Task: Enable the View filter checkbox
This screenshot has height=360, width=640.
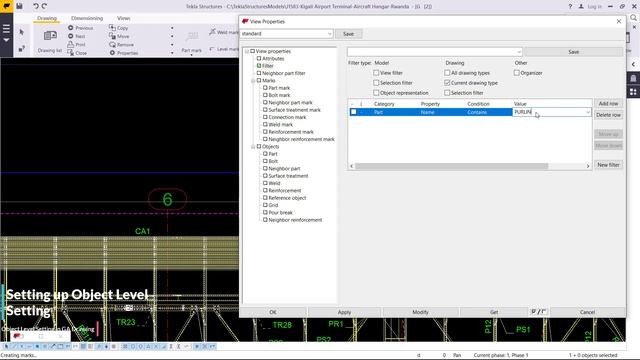Action: (x=376, y=73)
